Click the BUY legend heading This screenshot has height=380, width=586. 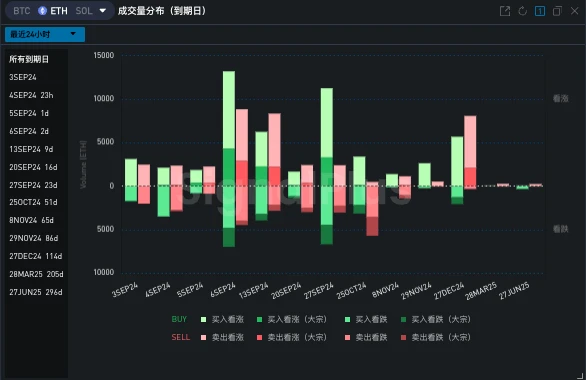tap(179, 319)
